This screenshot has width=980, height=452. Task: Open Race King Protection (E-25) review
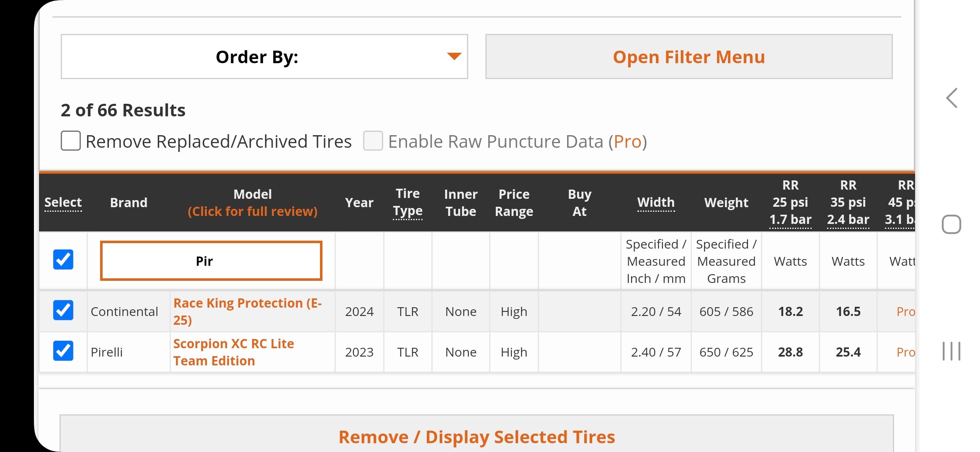coord(248,311)
